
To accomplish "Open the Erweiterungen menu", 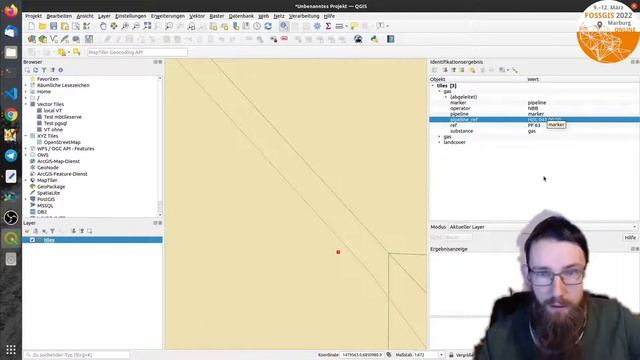I will point(168,16).
